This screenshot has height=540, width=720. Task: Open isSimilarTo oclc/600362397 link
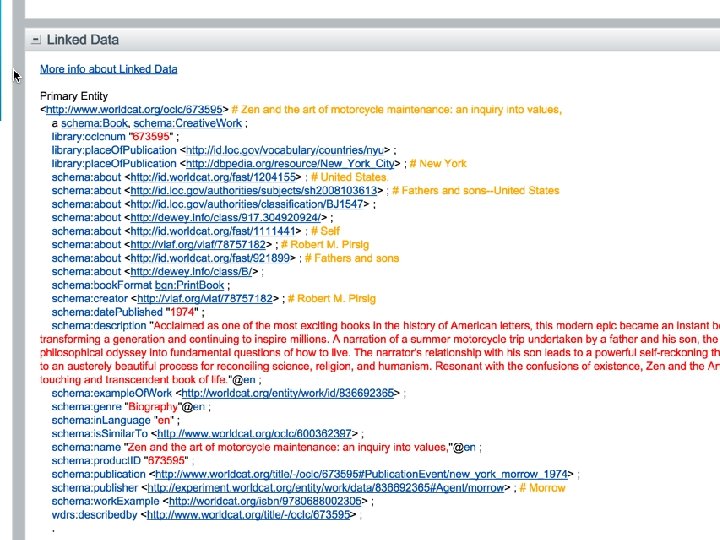(x=254, y=433)
